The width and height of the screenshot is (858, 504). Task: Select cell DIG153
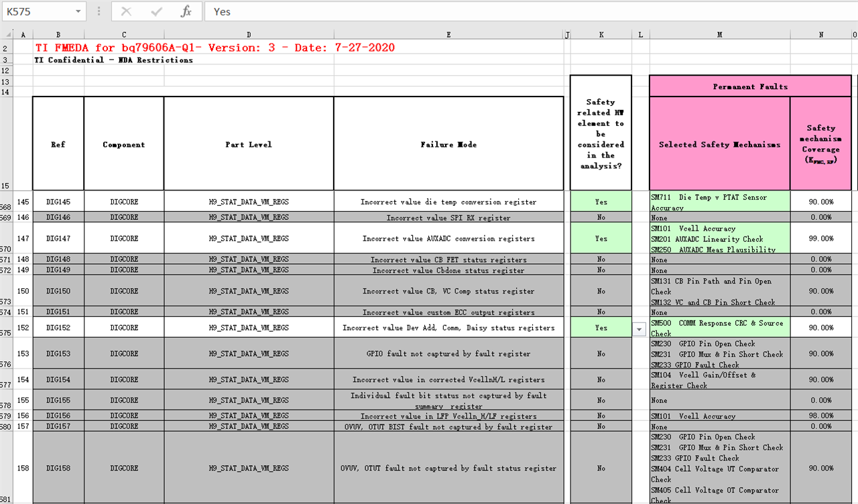58,353
